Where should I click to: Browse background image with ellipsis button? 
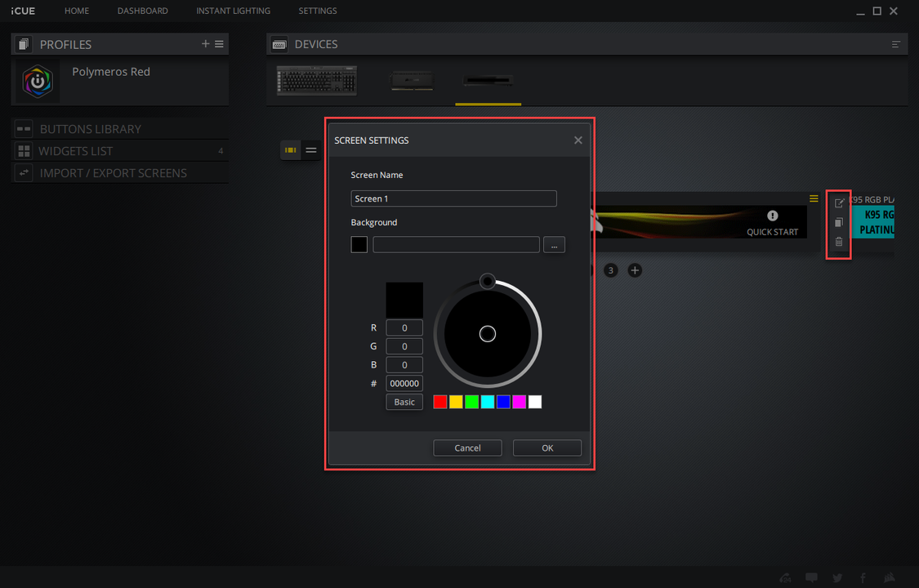tap(554, 245)
